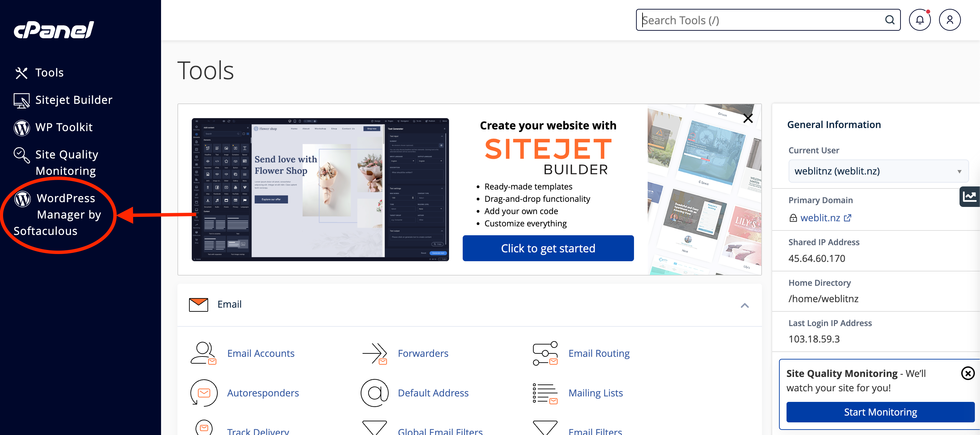
Task: Open Email Routing link
Action: pyautogui.click(x=599, y=353)
